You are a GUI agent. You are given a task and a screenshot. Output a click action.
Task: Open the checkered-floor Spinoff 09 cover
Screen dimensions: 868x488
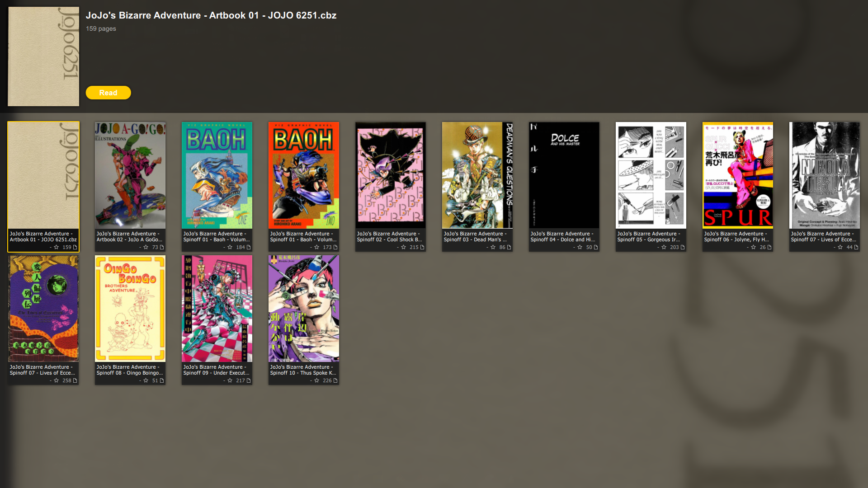click(x=217, y=309)
